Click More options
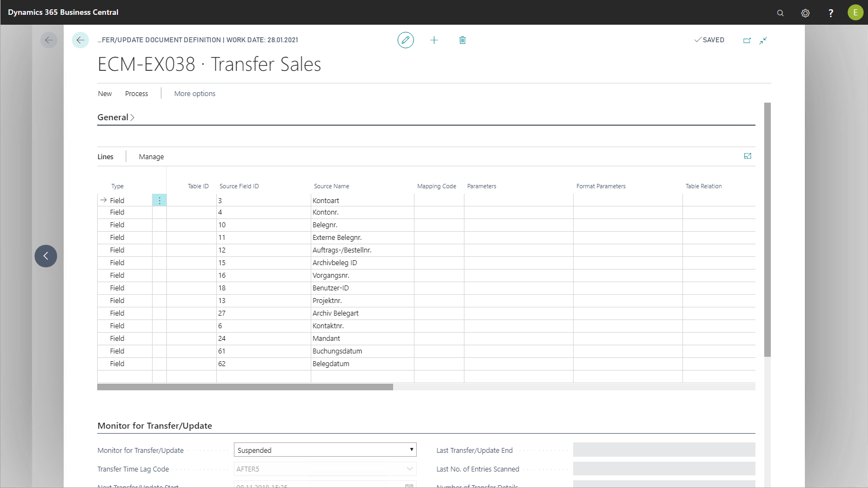The image size is (868, 488). [194, 94]
